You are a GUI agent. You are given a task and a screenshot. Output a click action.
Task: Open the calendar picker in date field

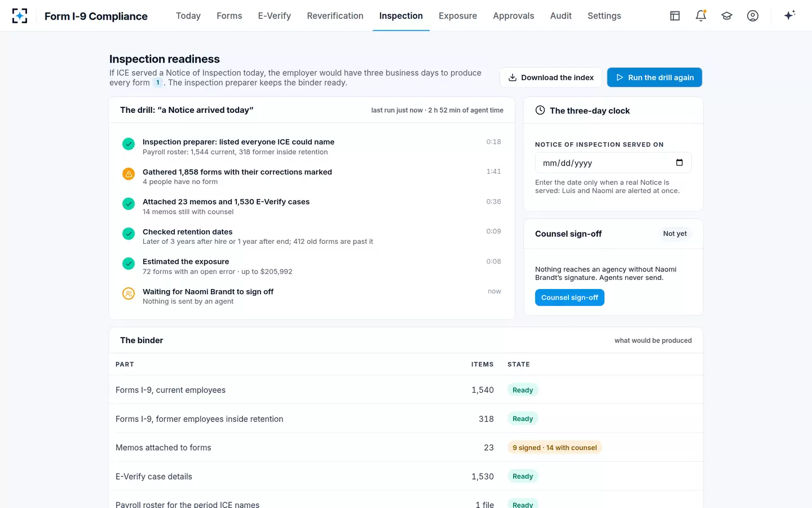click(x=679, y=163)
